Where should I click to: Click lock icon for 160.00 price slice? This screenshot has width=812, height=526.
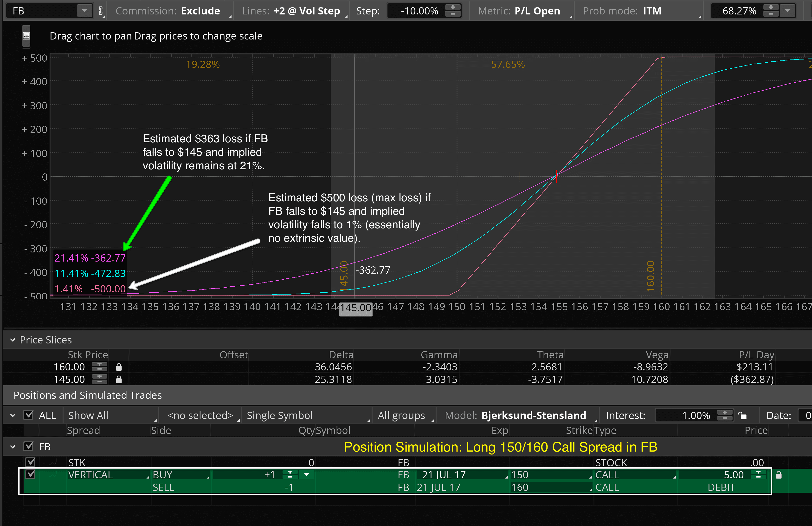coord(119,367)
